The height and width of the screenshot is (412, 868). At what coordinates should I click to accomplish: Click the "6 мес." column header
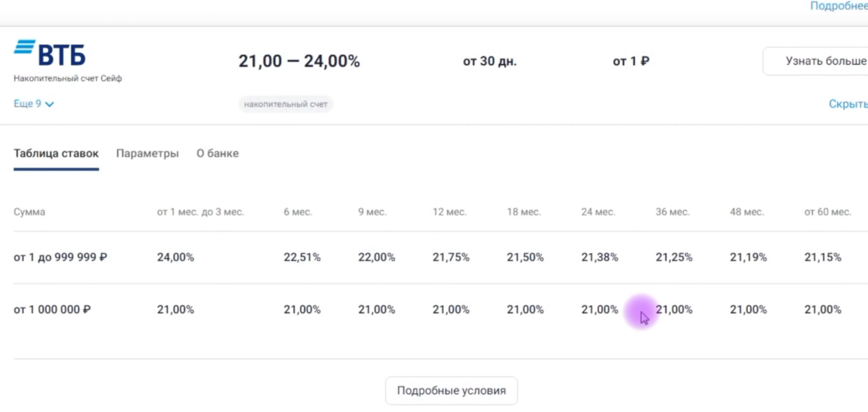point(297,212)
